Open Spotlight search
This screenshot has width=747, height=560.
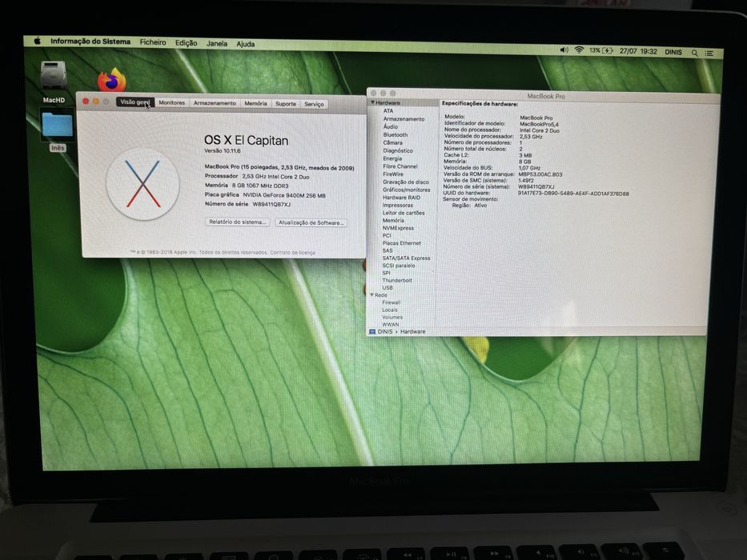coord(695,53)
